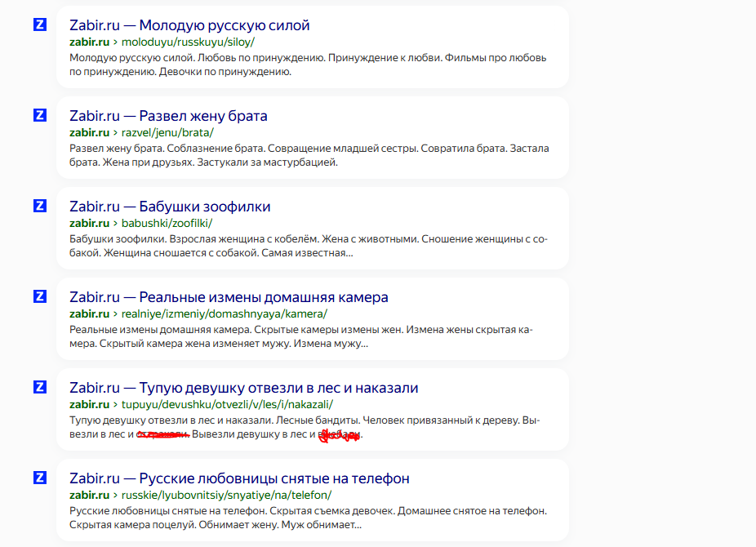
Task: Follow the razvel/jenu/brata/ URL path
Action: coord(167,132)
